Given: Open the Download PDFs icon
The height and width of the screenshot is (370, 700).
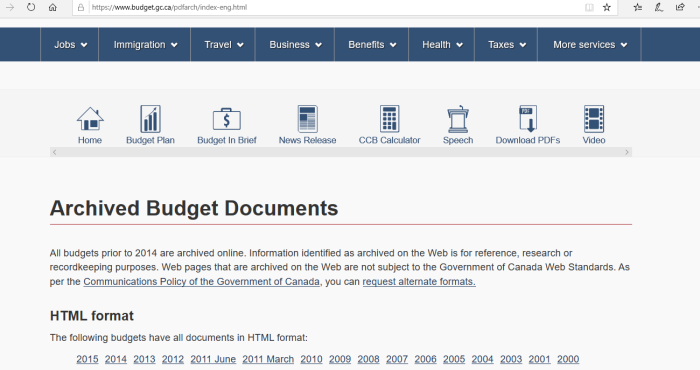Looking at the screenshot, I should [528, 119].
